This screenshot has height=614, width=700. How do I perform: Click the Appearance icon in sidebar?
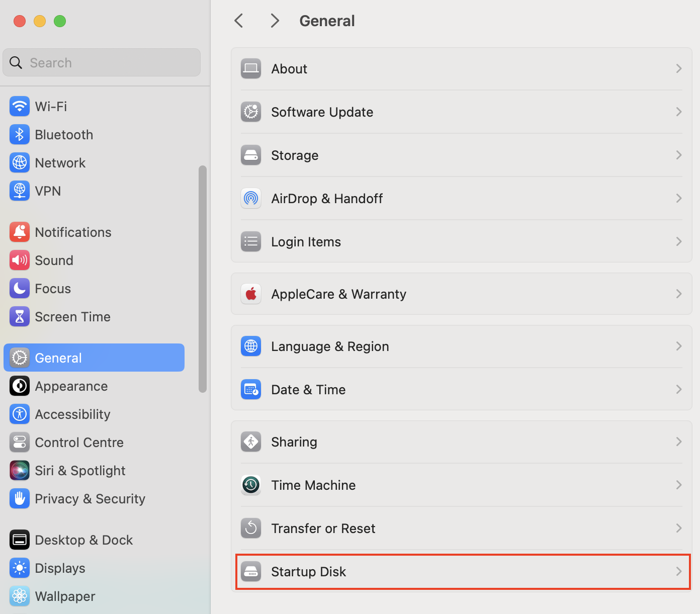20,386
